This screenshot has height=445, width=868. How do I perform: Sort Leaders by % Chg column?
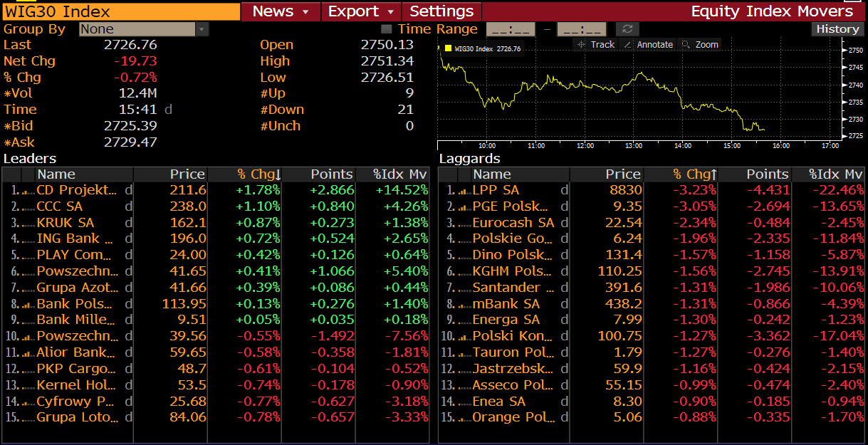258,174
